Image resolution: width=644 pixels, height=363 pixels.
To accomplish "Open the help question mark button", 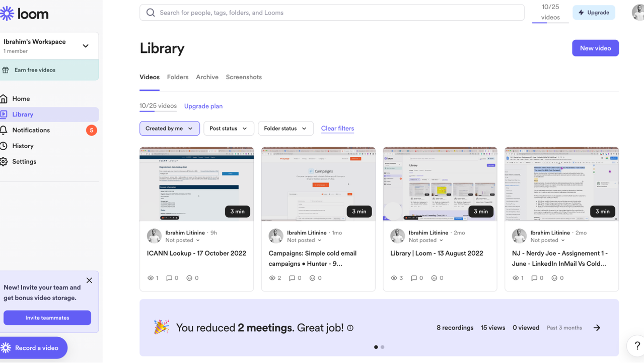I will pyautogui.click(x=636, y=346).
